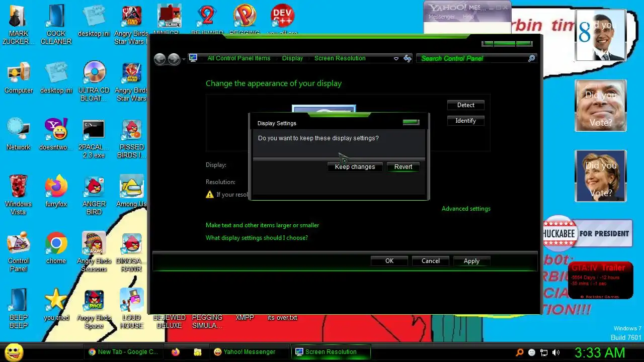Open the network tray icon
The image size is (644, 362).
[x=543, y=352]
